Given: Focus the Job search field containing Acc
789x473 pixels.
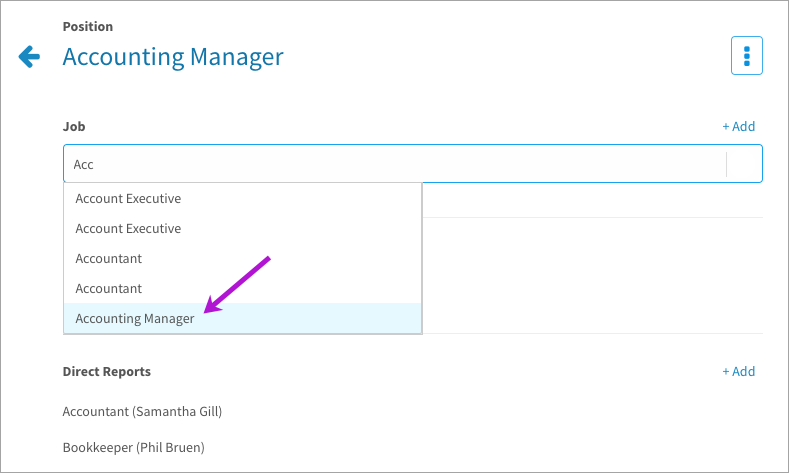Looking at the screenshot, I should click(413, 164).
